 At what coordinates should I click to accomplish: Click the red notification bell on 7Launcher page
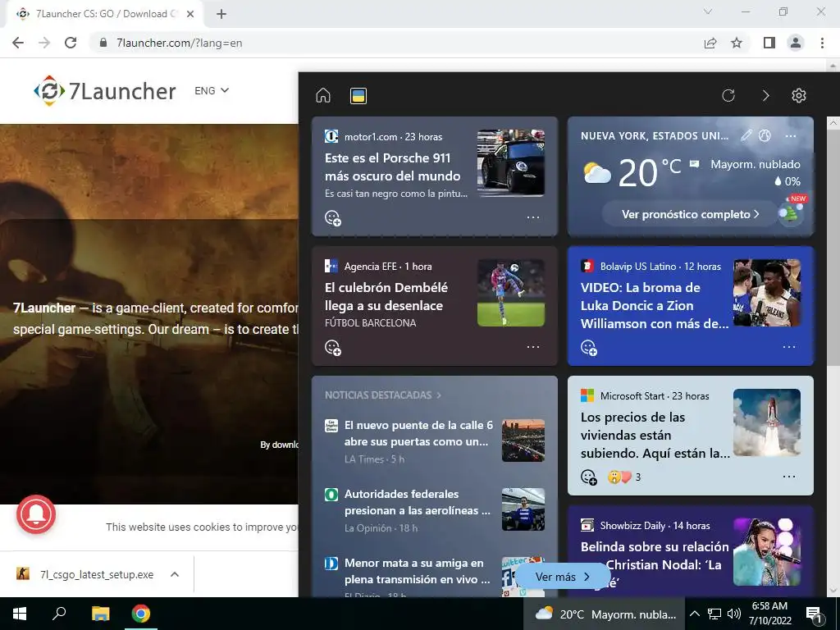(36, 514)
